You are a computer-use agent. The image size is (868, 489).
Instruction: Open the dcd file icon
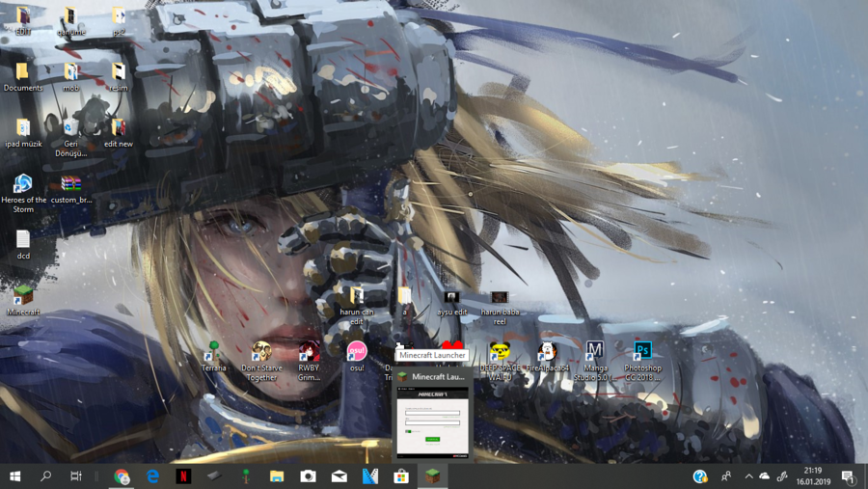coord(23,245)
